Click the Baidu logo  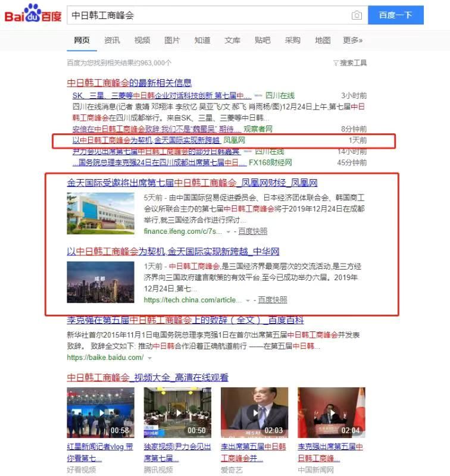33,14
